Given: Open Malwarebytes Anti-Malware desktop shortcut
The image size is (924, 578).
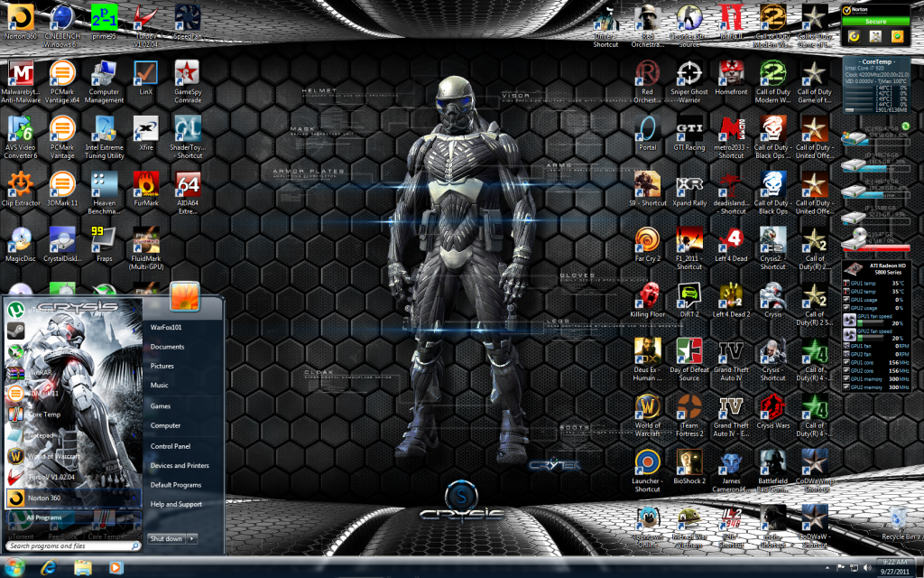Looking at the screenshot, I should (x=20, y=82).
